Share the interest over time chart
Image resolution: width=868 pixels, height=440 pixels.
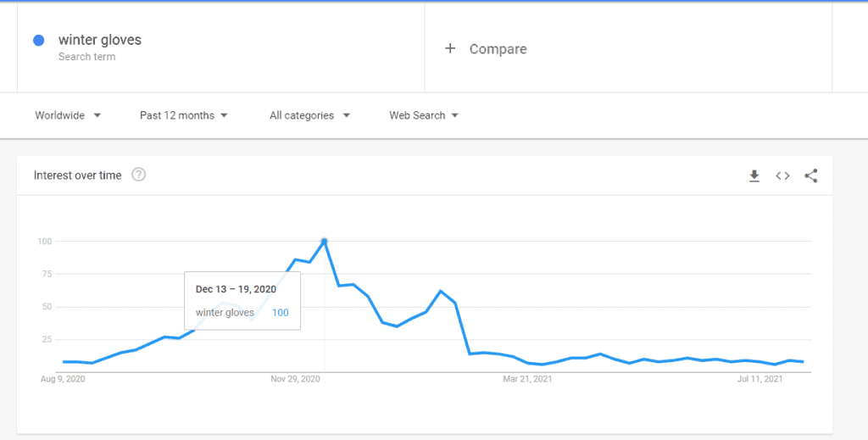811,176
